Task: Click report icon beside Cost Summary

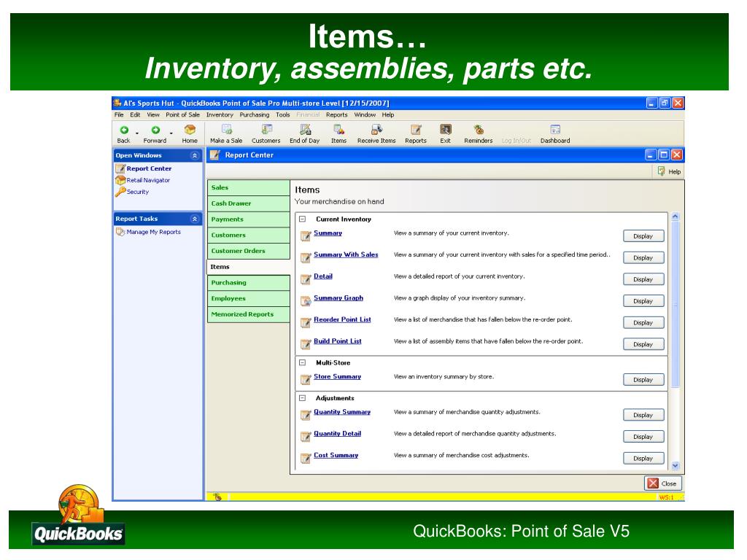Action: click(306, 458)
